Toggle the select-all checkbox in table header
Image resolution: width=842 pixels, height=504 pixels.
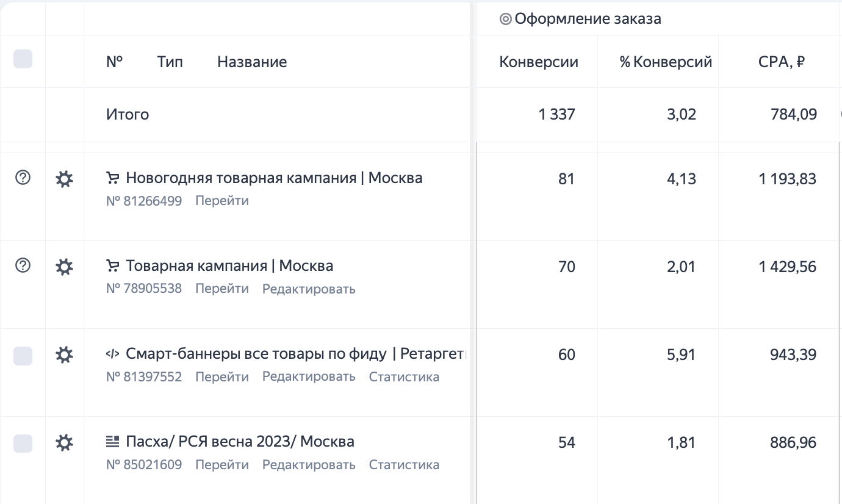[x=23, y=59]
